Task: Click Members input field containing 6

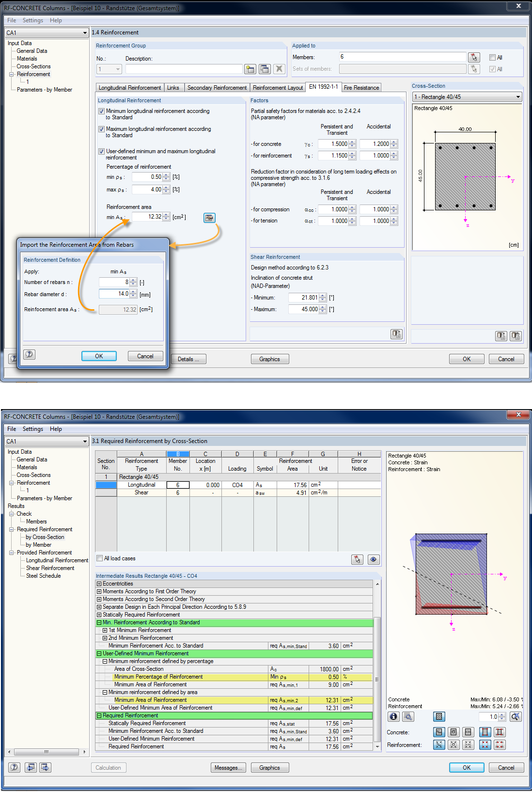Action: click(x=402, y=57)
